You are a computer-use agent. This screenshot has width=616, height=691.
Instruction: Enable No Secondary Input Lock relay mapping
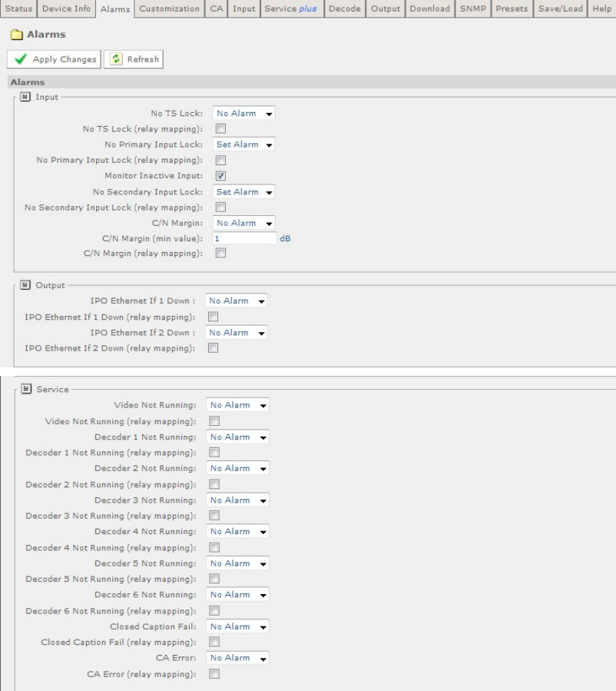coord(220,207)
